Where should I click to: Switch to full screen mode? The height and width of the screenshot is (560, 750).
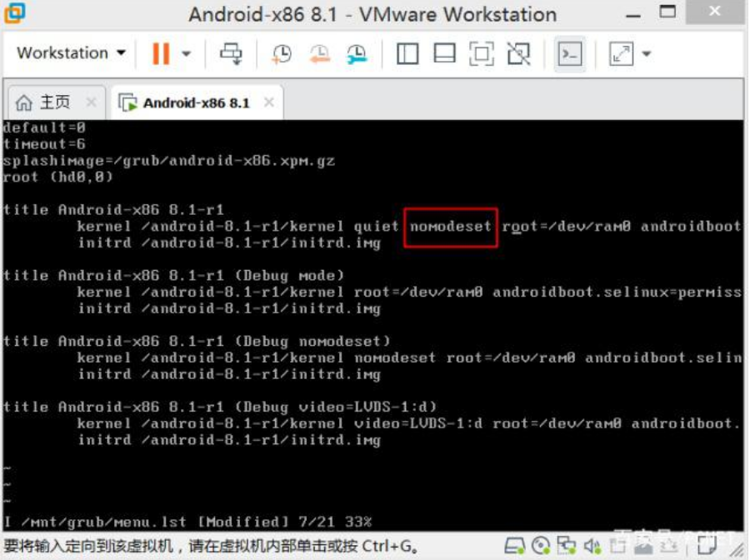click(481, 53)
